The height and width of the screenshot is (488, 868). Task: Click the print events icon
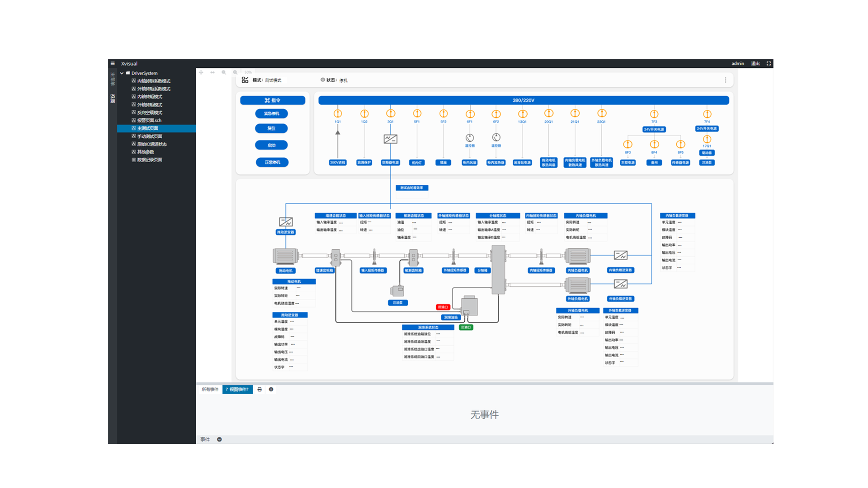tap(259, 389)
